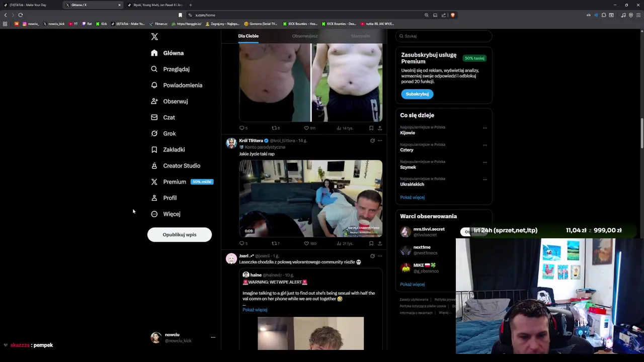644x362 pixels.
Task: Open nowciu account options menu
Action: (213, 337)
